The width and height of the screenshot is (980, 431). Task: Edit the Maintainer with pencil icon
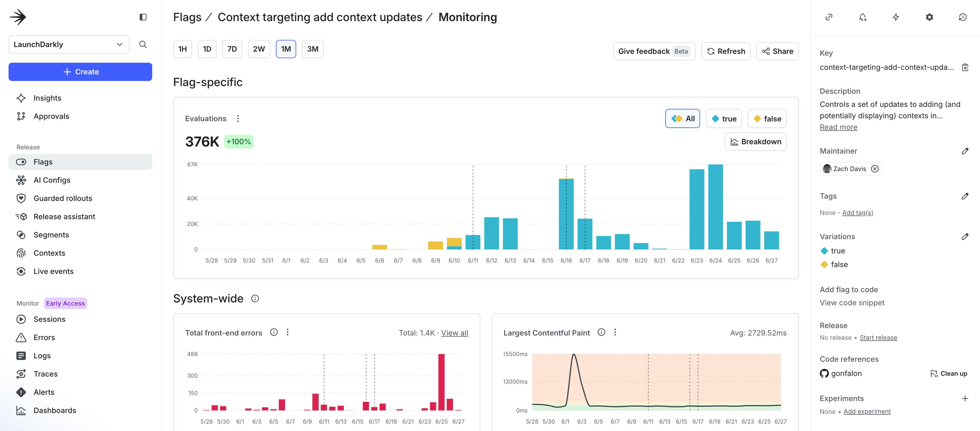click(x=965, y=151)
